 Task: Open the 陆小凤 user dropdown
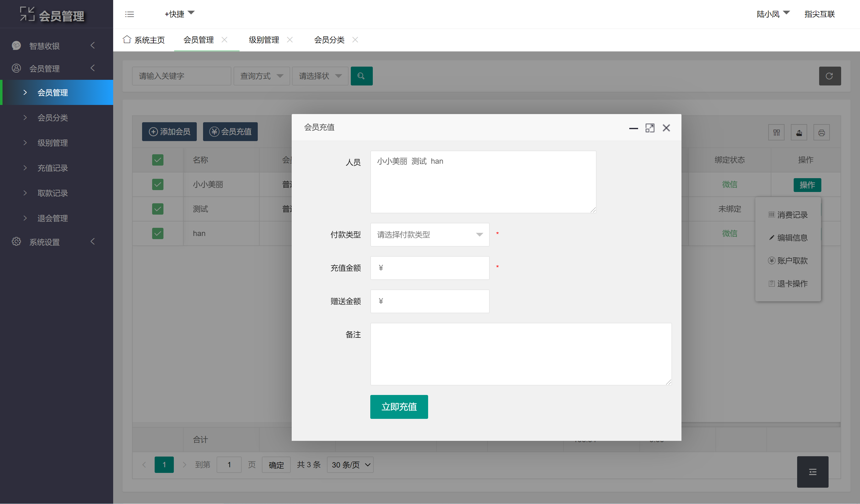tap(773, 14)
